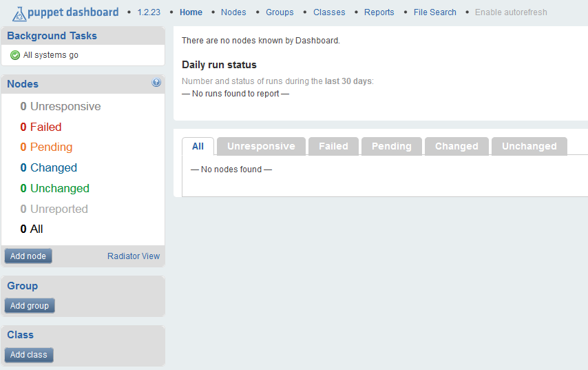Click the green All systems go checkmark
588x370 pixels.
(x=15, y=55)
